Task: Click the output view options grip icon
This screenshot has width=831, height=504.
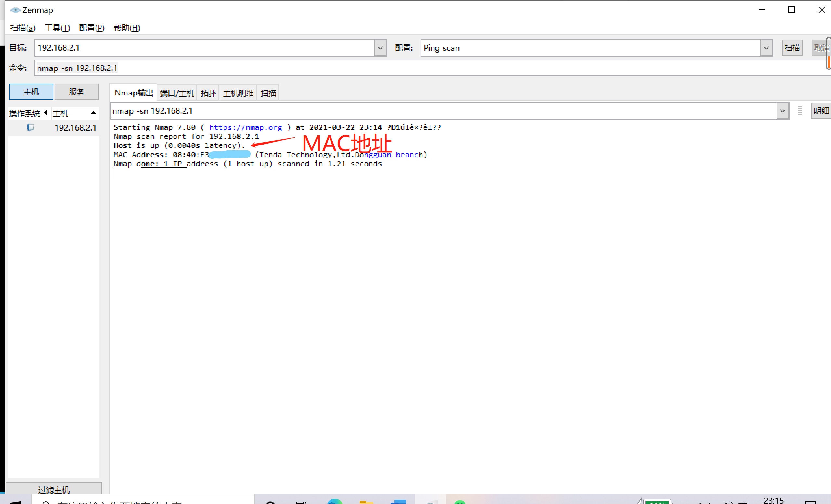Action: [800, 110]
